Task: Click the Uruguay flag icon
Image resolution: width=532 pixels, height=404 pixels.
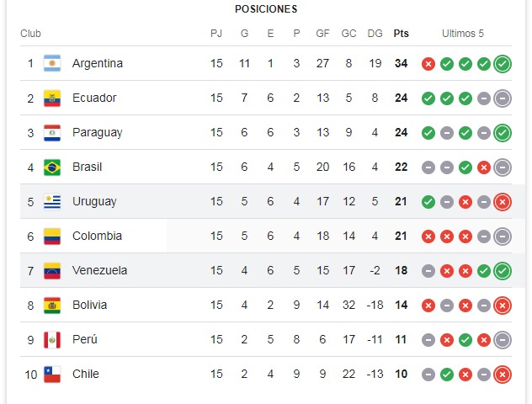Action: click(52, 201)
